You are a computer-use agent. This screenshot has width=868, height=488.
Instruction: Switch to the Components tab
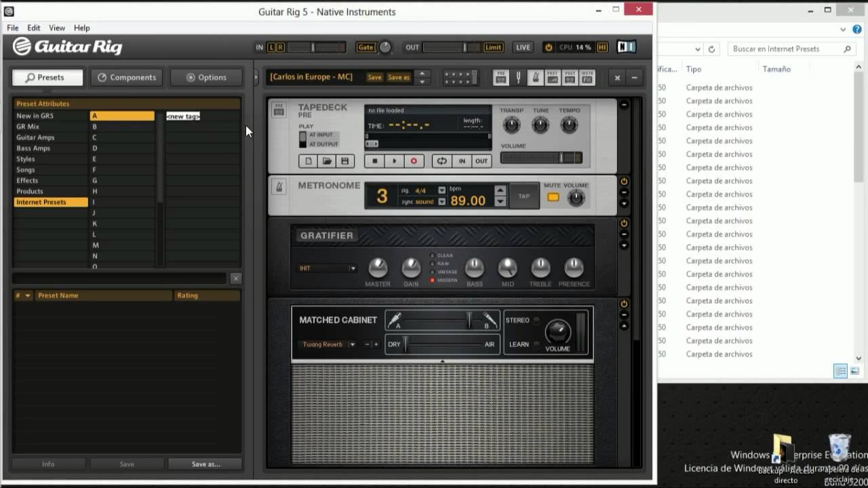pyautogui.click(x=127, y=77)
